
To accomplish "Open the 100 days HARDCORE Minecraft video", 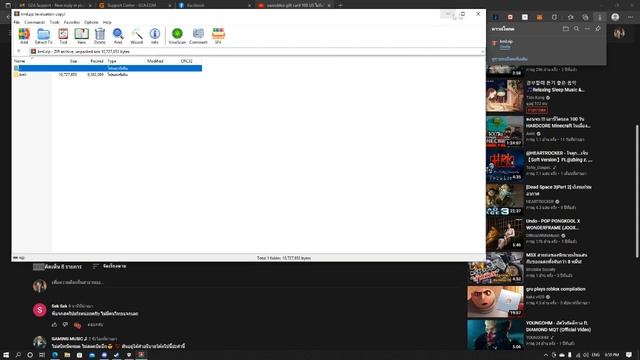I will pos(505,131).
